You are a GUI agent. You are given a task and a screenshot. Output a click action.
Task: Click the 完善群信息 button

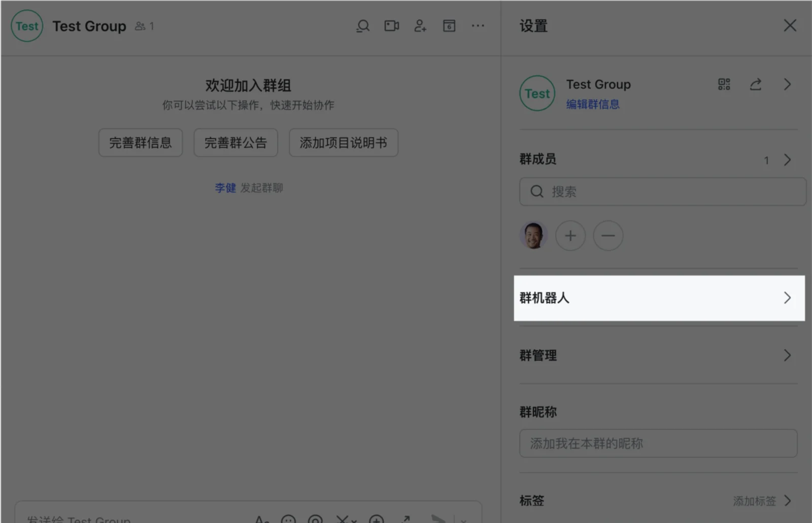(x=141, y=143)
